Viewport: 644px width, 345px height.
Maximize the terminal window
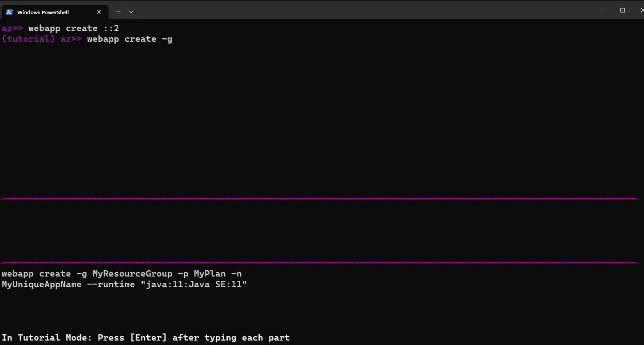coord(623,10)
